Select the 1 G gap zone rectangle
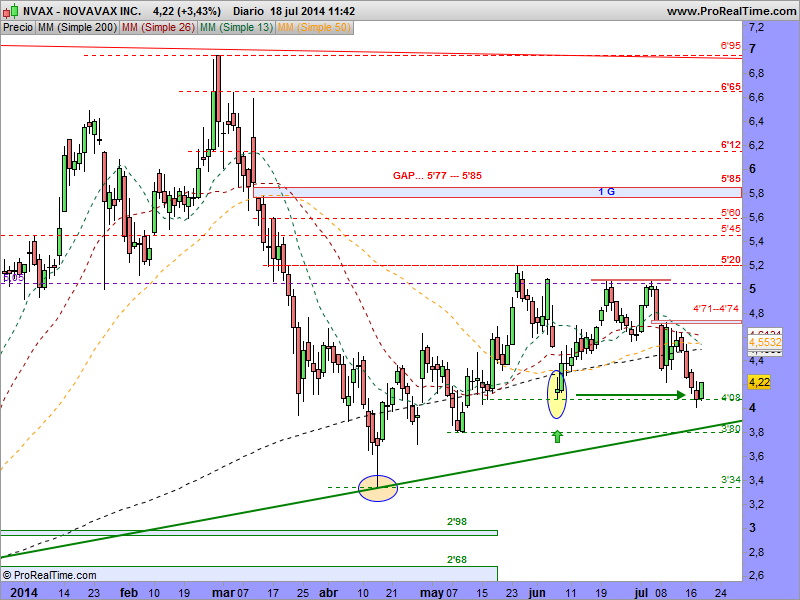This screenshot has width=800, height=600. point(497,192)
